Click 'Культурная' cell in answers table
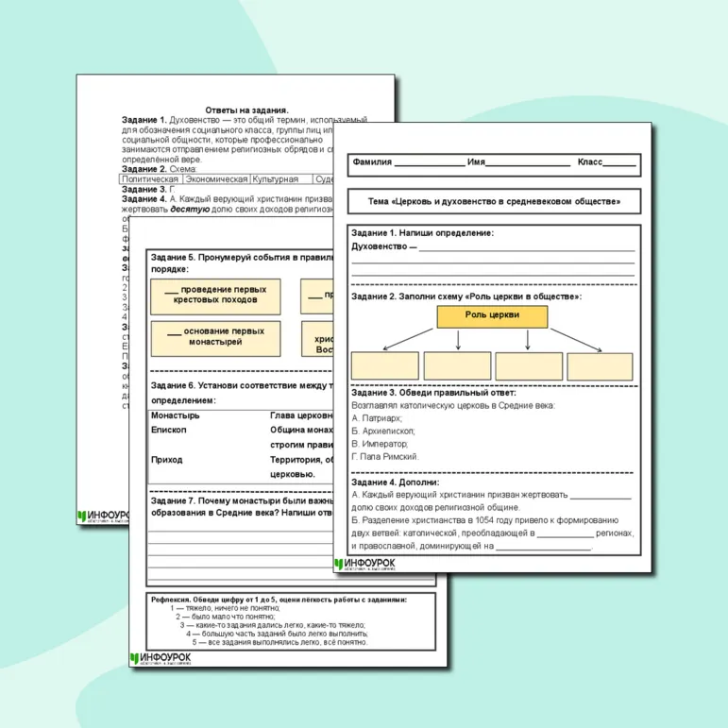Viewport: 728px width, 728px height. click(x=280, y=179)
